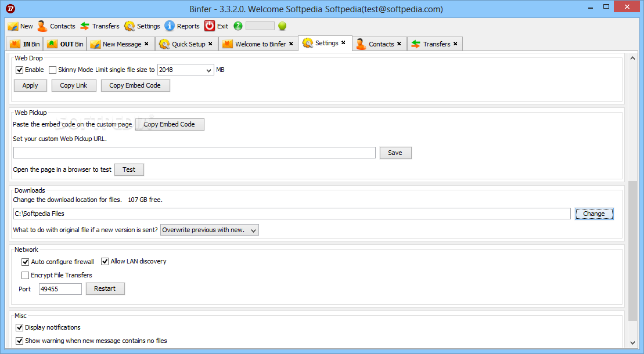This screenshot has width=644, height=354.
Task: Click the Port number field
Action: 60,289
